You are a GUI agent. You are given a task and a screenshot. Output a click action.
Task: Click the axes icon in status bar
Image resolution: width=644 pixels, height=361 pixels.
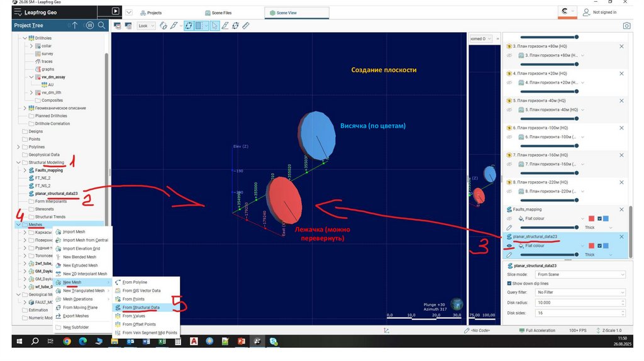[387, 330]
